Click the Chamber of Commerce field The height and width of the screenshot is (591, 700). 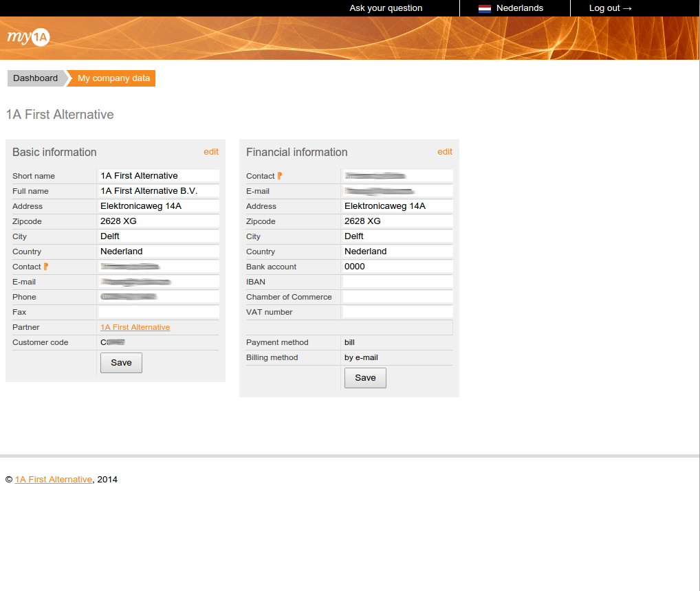tap(397, 297)
